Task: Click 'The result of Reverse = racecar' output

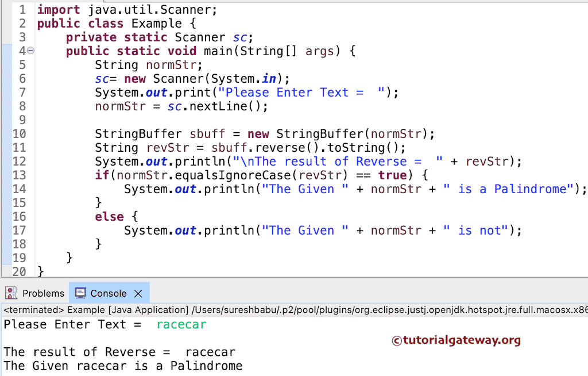Action: click(119, 352)
